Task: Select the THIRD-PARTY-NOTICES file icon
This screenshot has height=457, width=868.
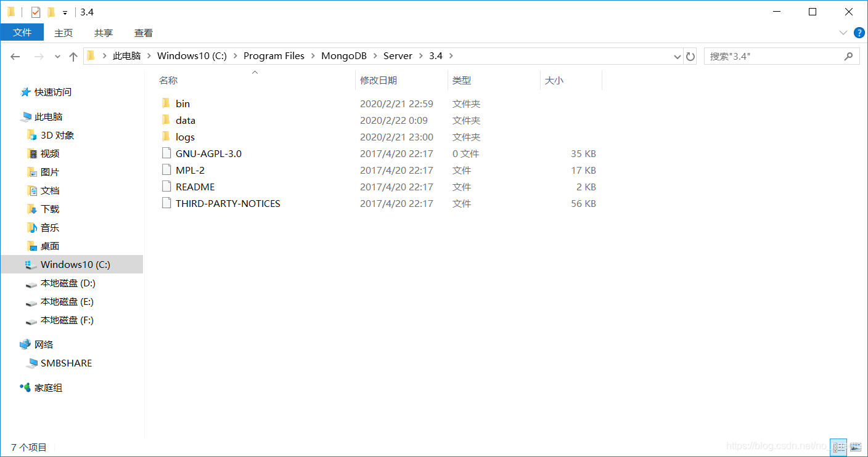Action: pyautogui.click(x=166, y=203)
